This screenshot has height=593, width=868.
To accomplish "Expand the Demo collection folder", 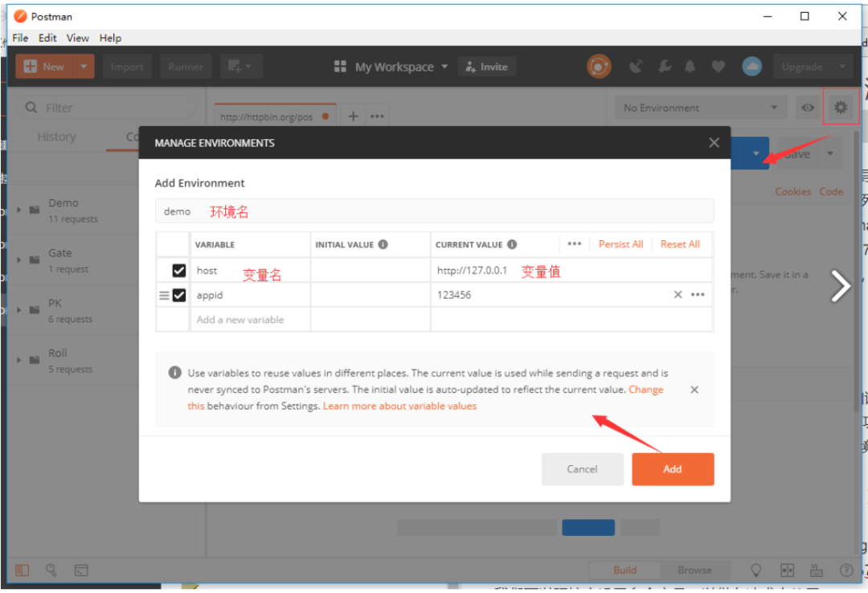I will [x=19, y=210].
